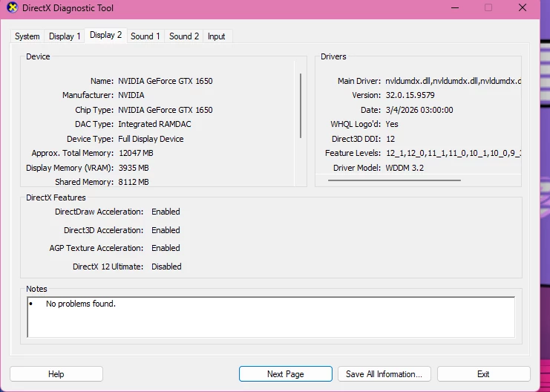Viewport: 550px width, 392px height.
Task: Click the Chip Type value GeForce GTX 1650
Action: (x=166, y=110)
